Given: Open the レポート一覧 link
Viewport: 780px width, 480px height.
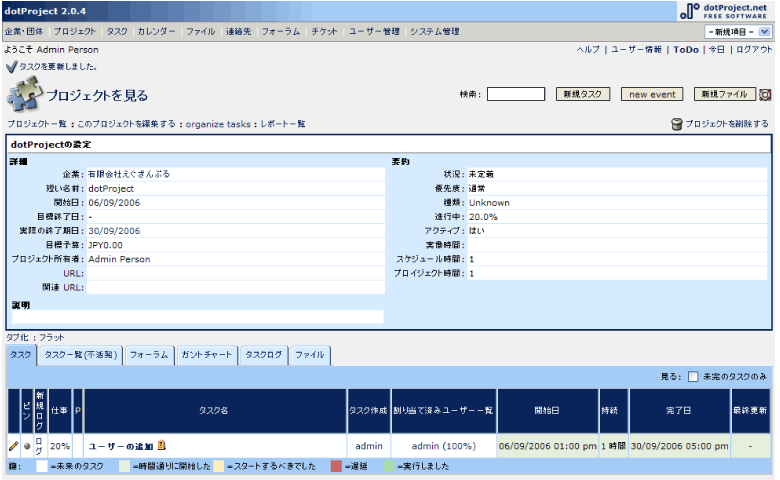Looking at the screenshot, I should [x=283, y=124].
